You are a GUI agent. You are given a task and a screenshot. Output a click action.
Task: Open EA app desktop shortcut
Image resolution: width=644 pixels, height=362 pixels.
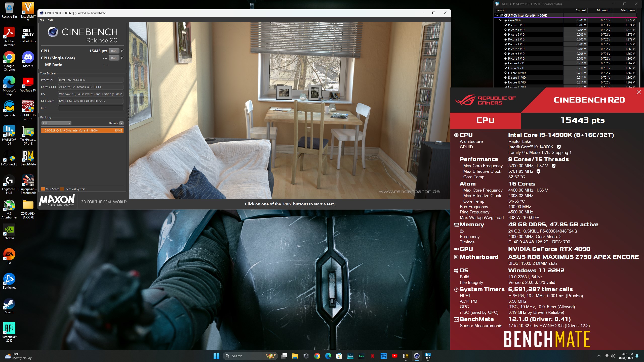pos(9,256)
